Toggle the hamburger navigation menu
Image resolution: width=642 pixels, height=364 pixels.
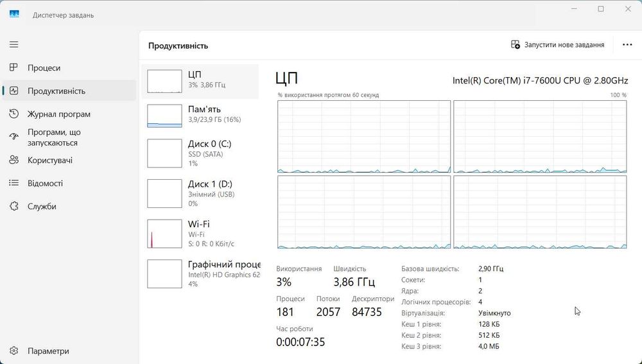tap(14, 44)
